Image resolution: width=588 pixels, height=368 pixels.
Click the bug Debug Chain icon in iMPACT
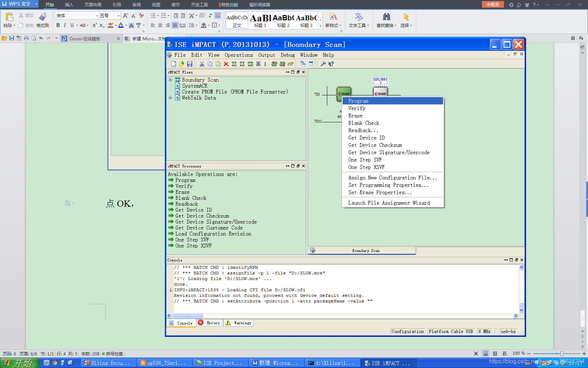click(x=258, y=64)
